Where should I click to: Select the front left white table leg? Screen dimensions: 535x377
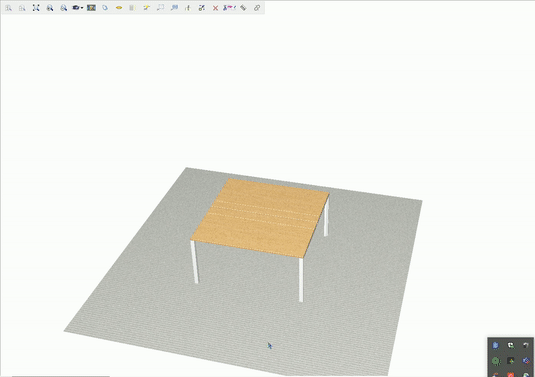click(x=194, y=262)
